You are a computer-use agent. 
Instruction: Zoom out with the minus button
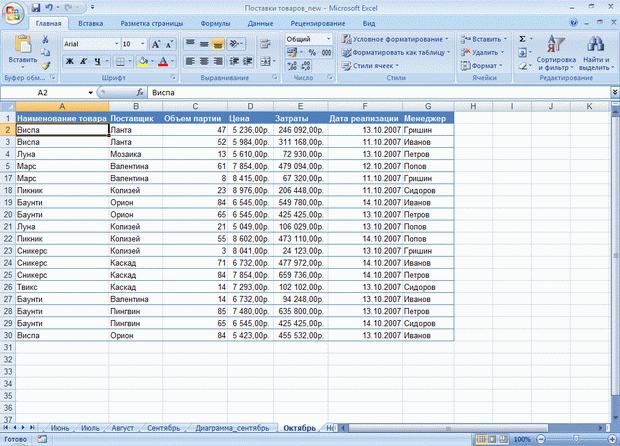541,439
